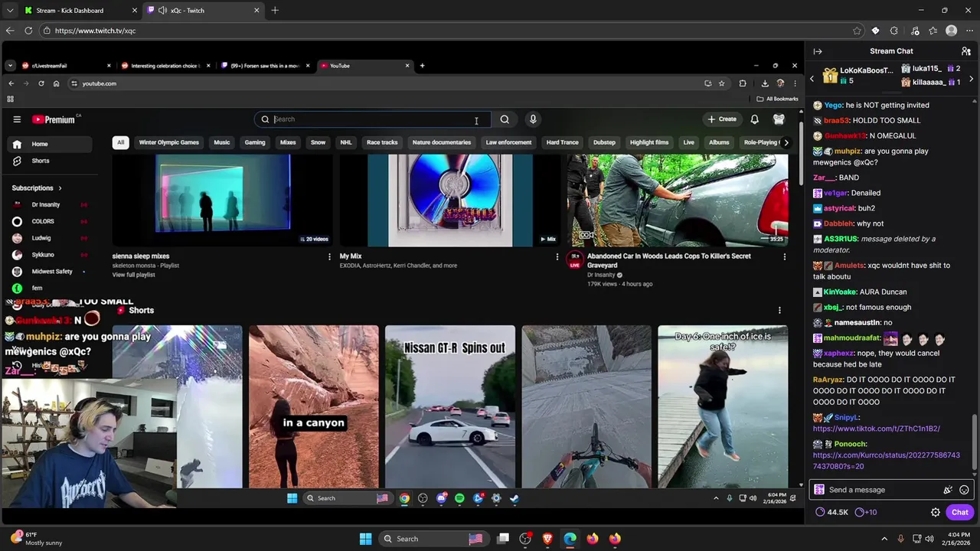Click Steam icon in streamed taskbar
Viewport: 980px width, 551px height.
coord(514,498)
